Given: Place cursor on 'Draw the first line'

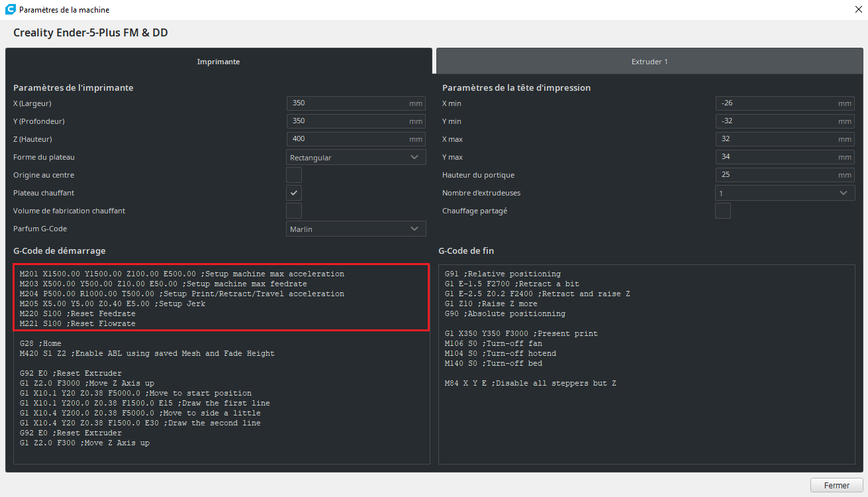Looking at the screenshot, I should tap(145, 403).
